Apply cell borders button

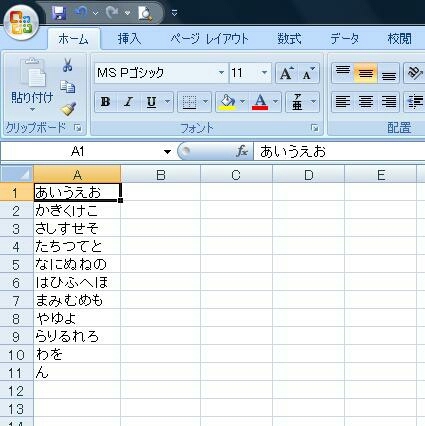[x=189, y=102]
